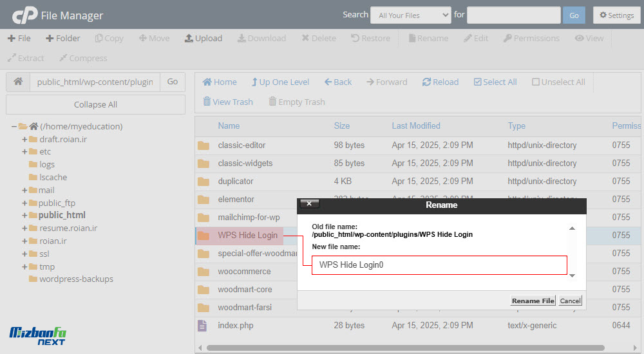This screenshot has height=354, width=644.
Task: Collapse the /home/myeducation root node
Action: 14,127
